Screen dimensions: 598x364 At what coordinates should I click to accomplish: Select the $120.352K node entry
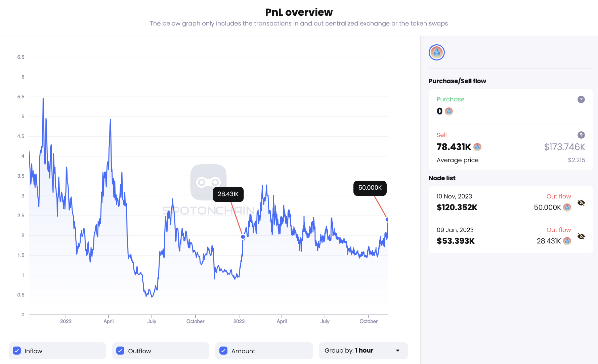(457, 208)
